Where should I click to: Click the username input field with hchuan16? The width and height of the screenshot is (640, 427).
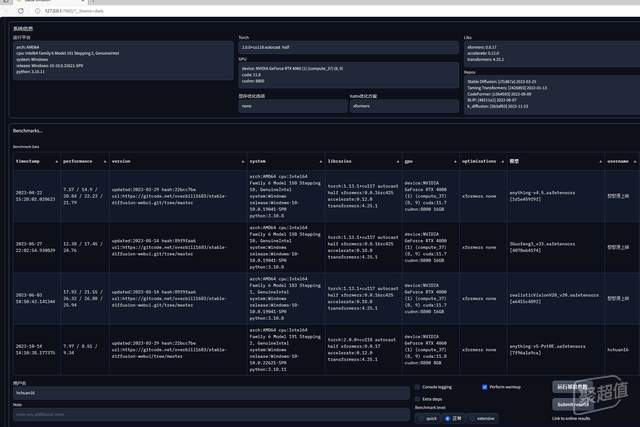211,393
